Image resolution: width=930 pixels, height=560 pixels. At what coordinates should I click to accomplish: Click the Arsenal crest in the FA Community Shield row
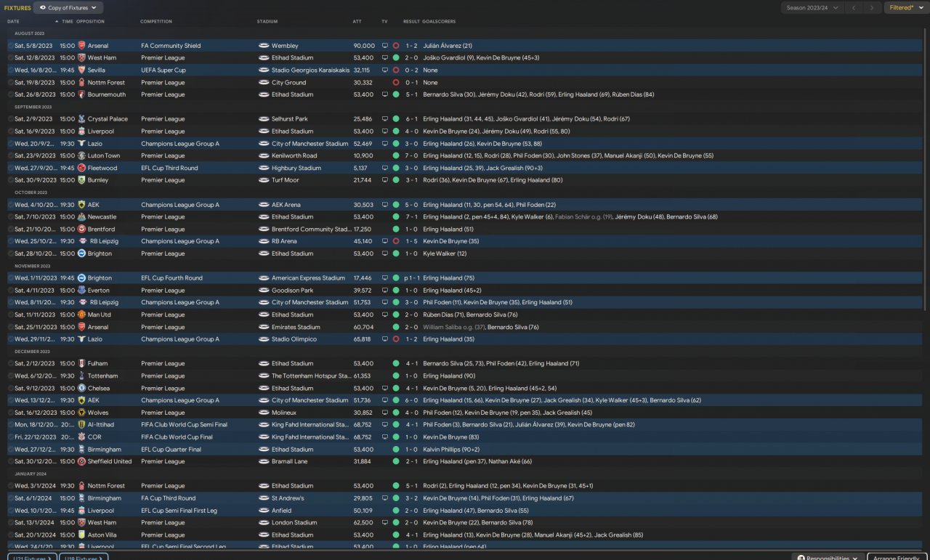81,46
